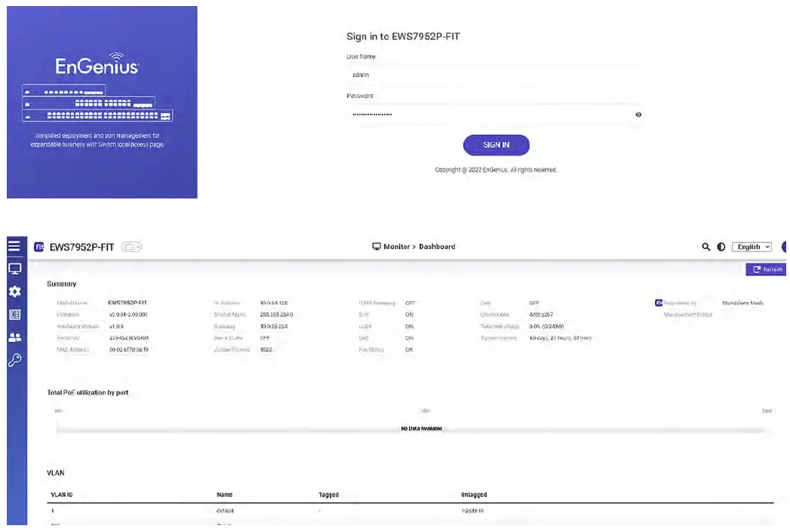
Task: Open the settings gear icon in sidebar
Action: click(x=14, y=292)
